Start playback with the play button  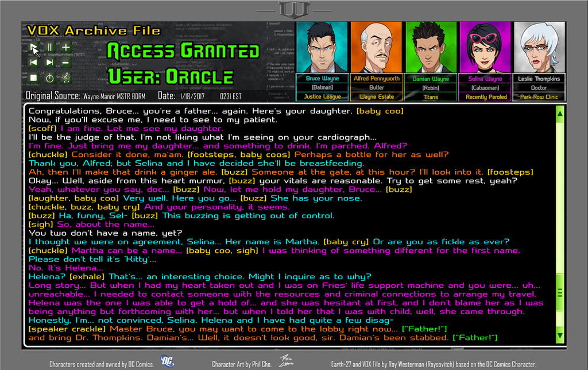[x=34, y=47]
